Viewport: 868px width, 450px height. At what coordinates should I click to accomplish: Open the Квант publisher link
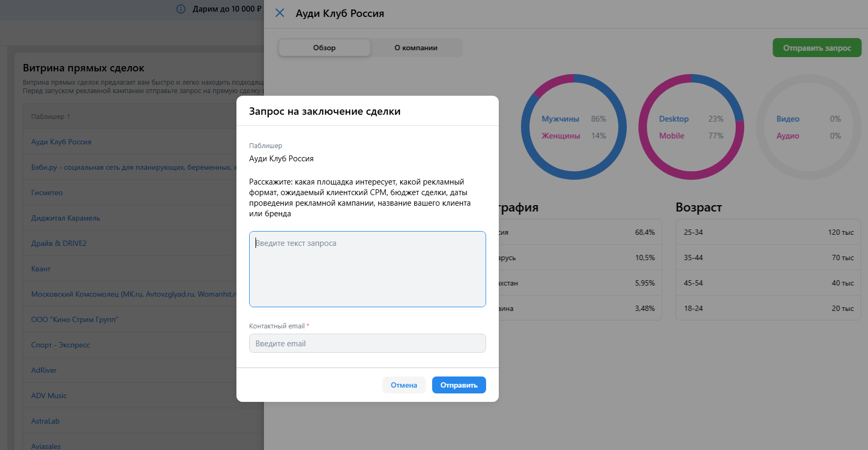[x=41, y=269]
